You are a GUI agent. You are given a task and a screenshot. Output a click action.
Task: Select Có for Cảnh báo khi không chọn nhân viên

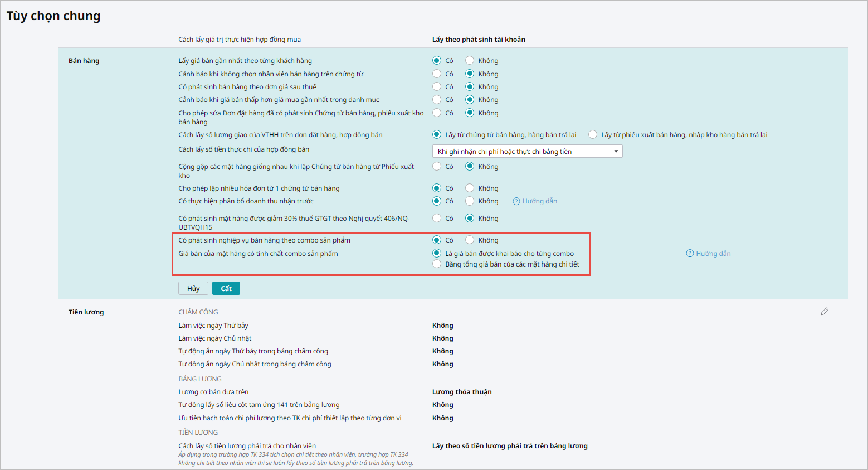coord(437,74)
